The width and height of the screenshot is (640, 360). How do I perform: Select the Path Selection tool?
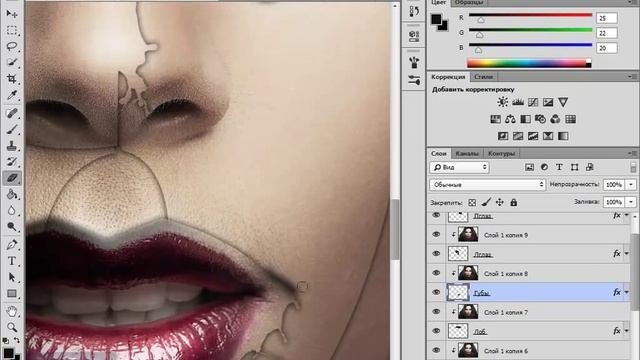(11, 277)
